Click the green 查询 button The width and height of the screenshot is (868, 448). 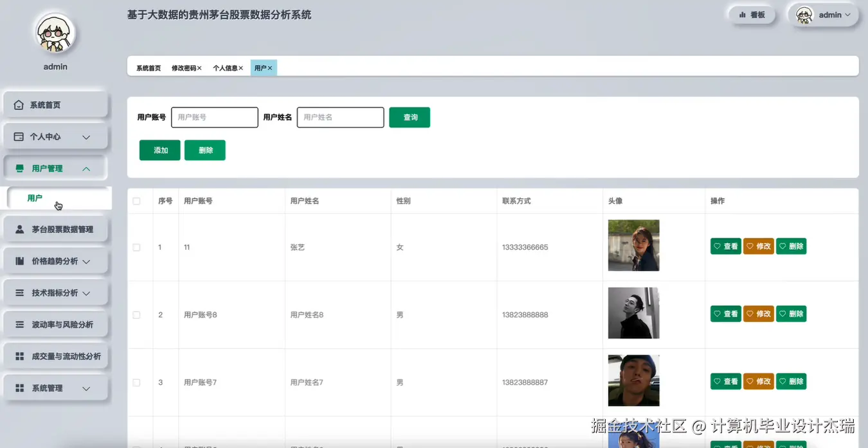(410, 117)
